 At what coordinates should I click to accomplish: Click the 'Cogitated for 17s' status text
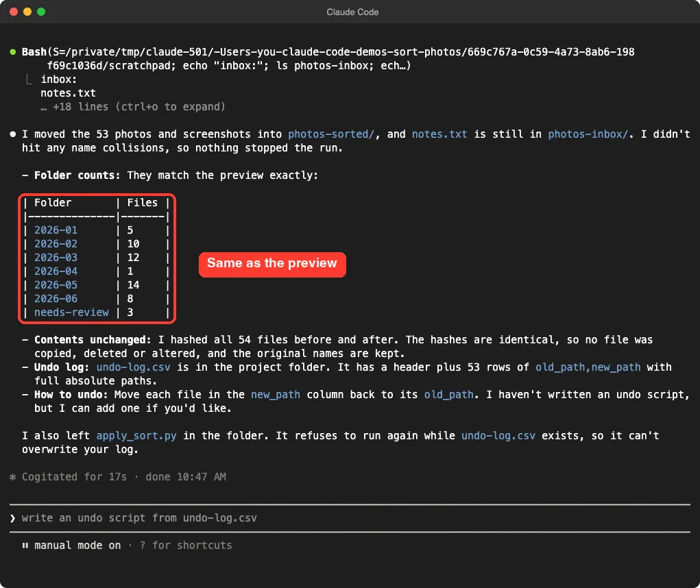point(74,477)
